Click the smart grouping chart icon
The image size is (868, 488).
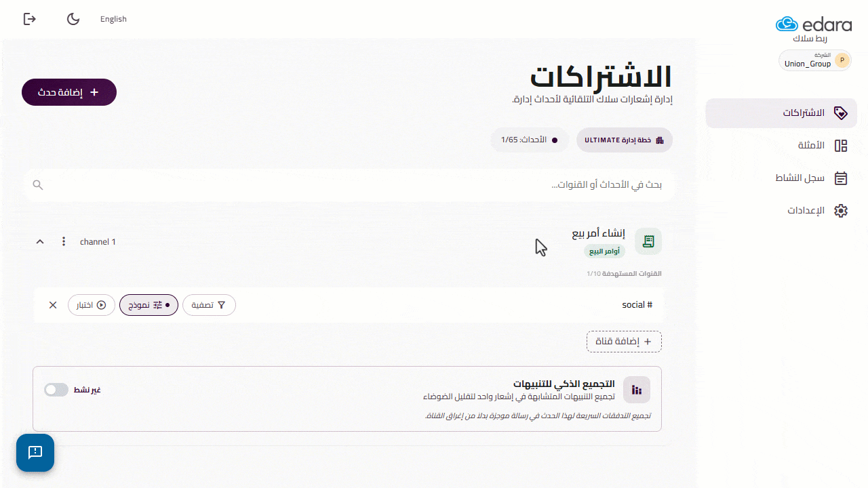point(637,390)
